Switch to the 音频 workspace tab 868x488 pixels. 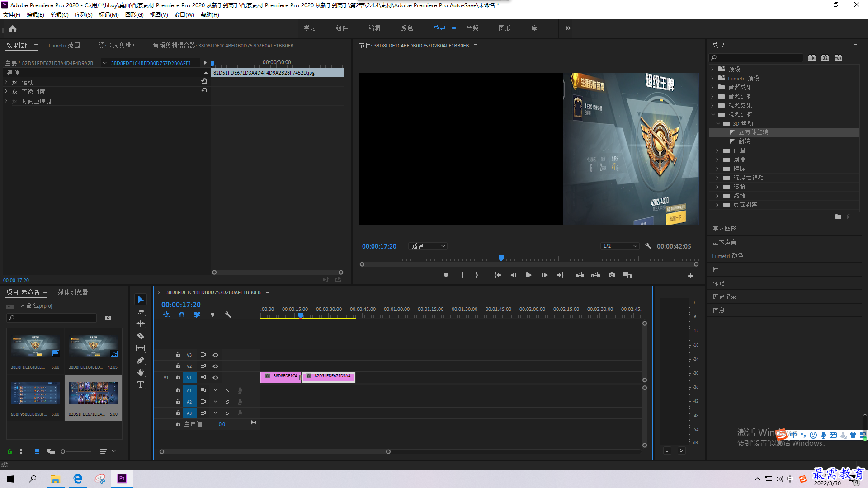pos(472,28)
